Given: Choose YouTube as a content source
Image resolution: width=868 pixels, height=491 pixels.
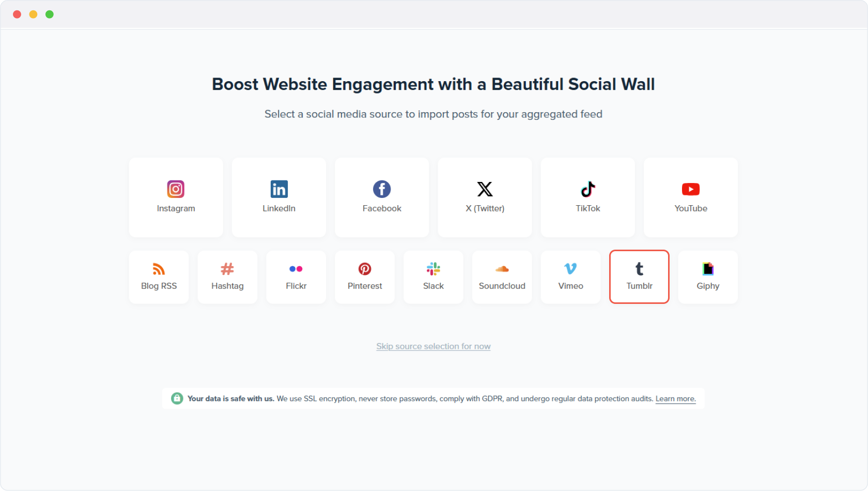Looking at the screenshot, I should (690, 197).
